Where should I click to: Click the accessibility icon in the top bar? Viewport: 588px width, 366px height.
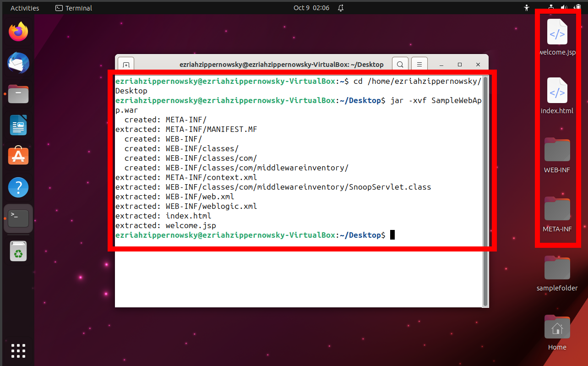coord(526,7)
